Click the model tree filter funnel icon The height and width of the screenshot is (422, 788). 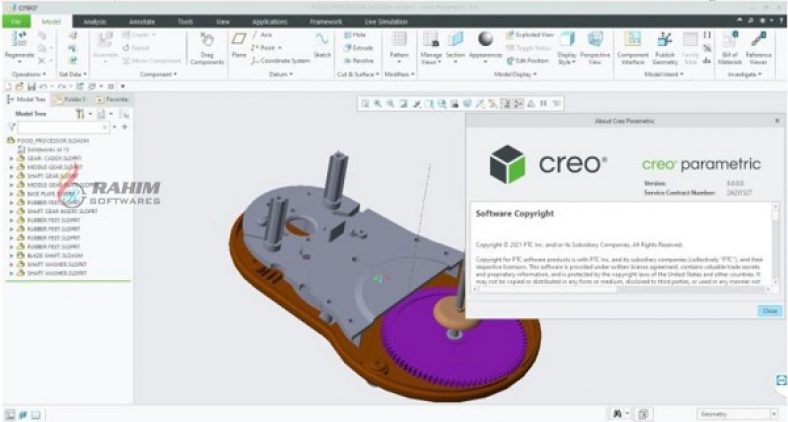click(12, 127)
